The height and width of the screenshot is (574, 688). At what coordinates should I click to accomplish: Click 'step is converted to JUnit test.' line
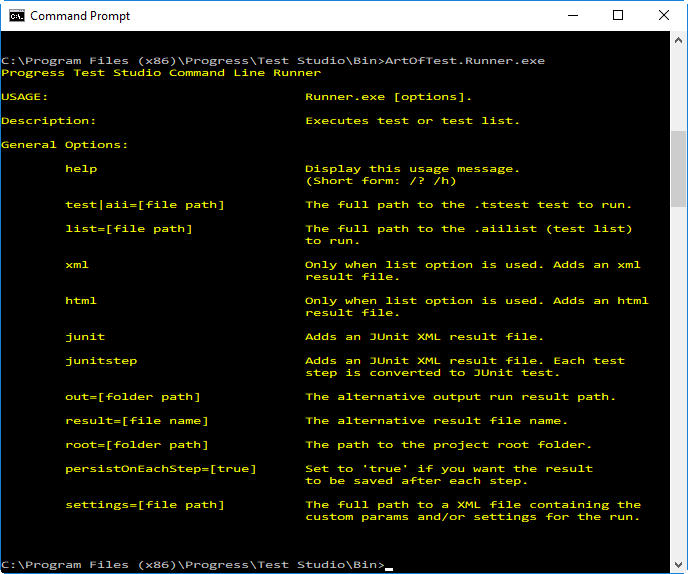coord(433,373)
